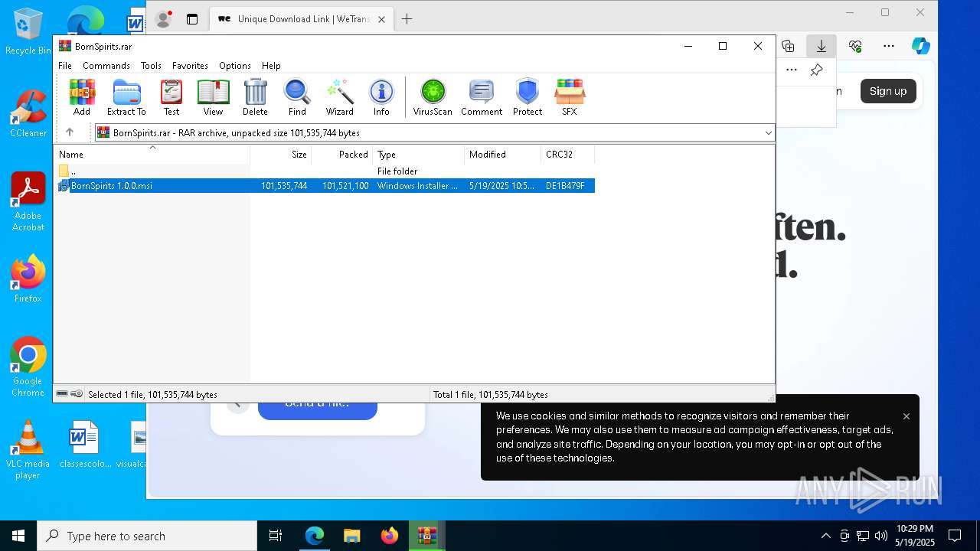Open the volume tray icon
This screenshot has width=980, height=551.
tap(880, 536)
